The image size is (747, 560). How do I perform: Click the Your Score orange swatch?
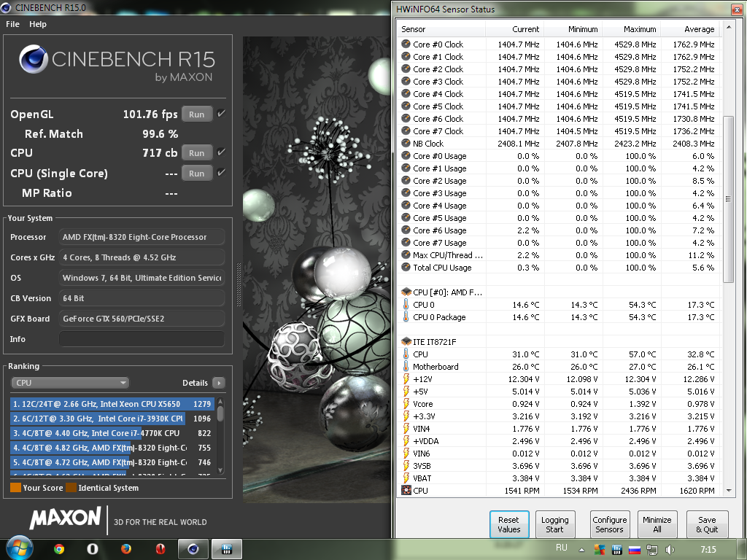point(16,488)
